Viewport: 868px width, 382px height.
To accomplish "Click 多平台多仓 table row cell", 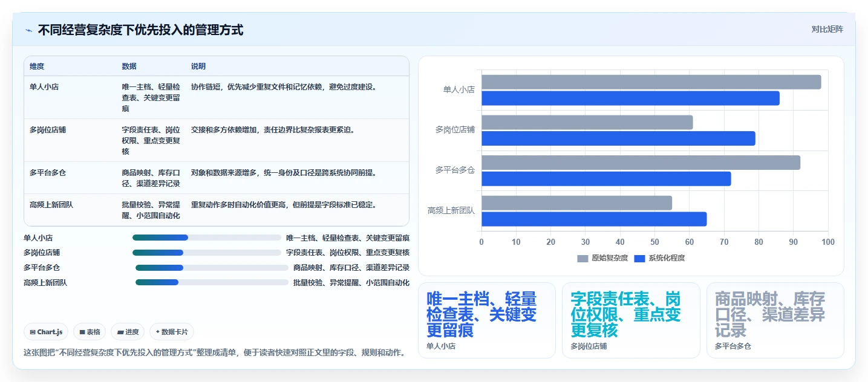I will pos(48,173).
